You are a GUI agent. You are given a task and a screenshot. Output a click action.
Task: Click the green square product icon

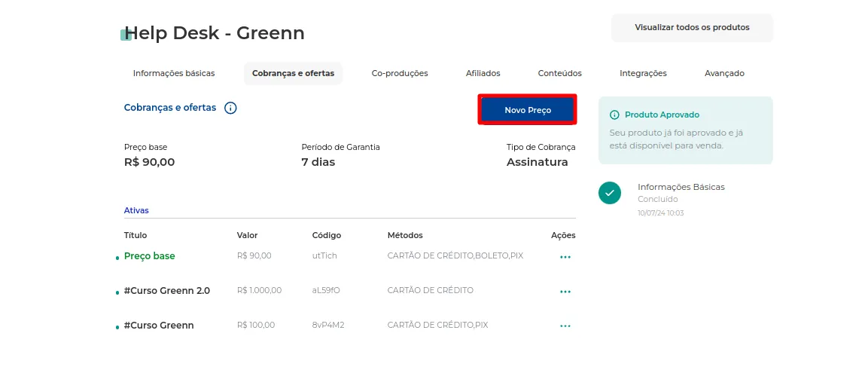pyautogui.click(x=126, y=35)
